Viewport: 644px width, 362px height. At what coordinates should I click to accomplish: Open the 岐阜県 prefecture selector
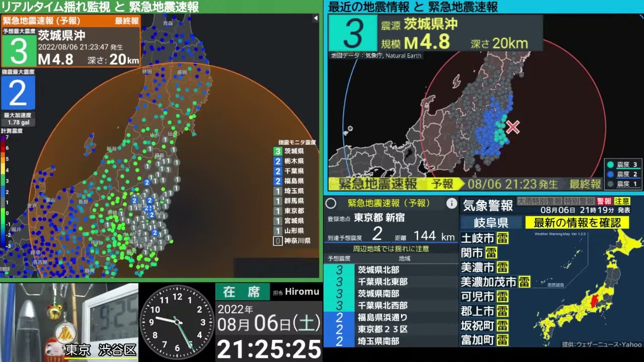pos(491,222)
